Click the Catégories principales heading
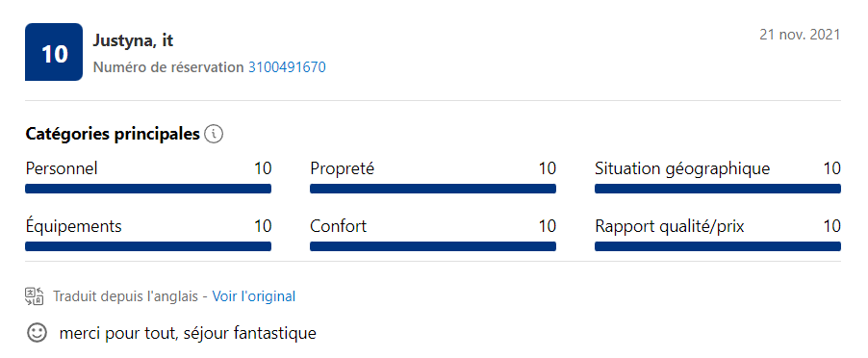The image size is (868, 358). point(113,134)
